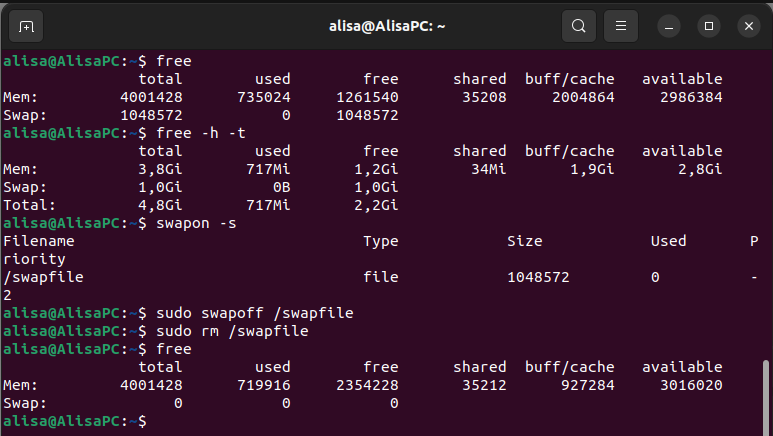Click the 'sudo rm /swapfile' command text

coord(232,331)
